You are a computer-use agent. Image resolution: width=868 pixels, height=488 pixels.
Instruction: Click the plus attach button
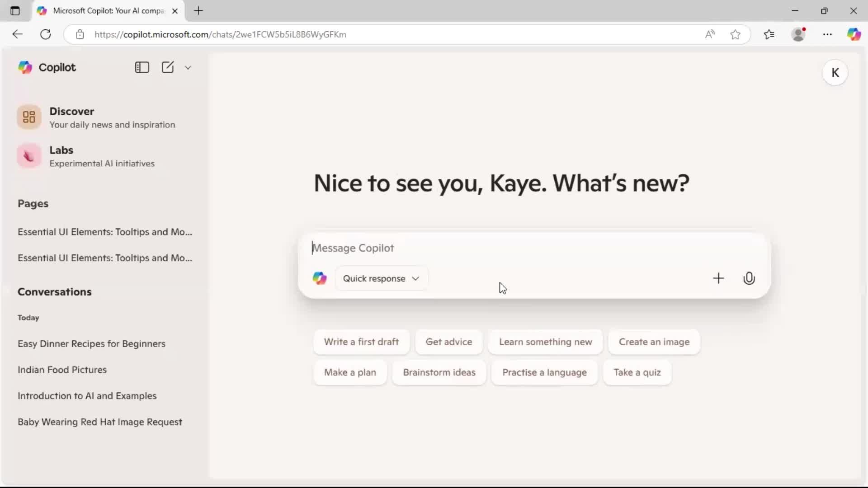click(718, 278)
